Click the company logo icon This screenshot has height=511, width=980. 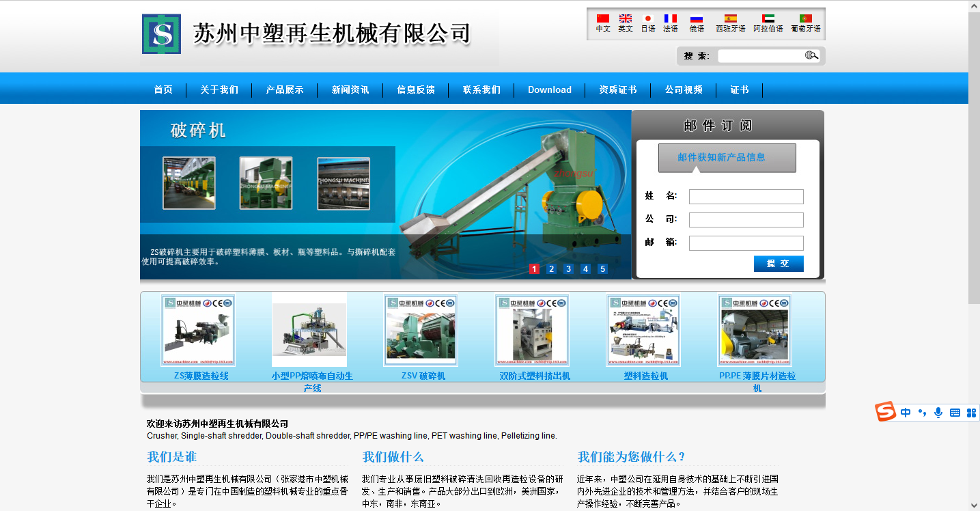[x=161, y=33]
